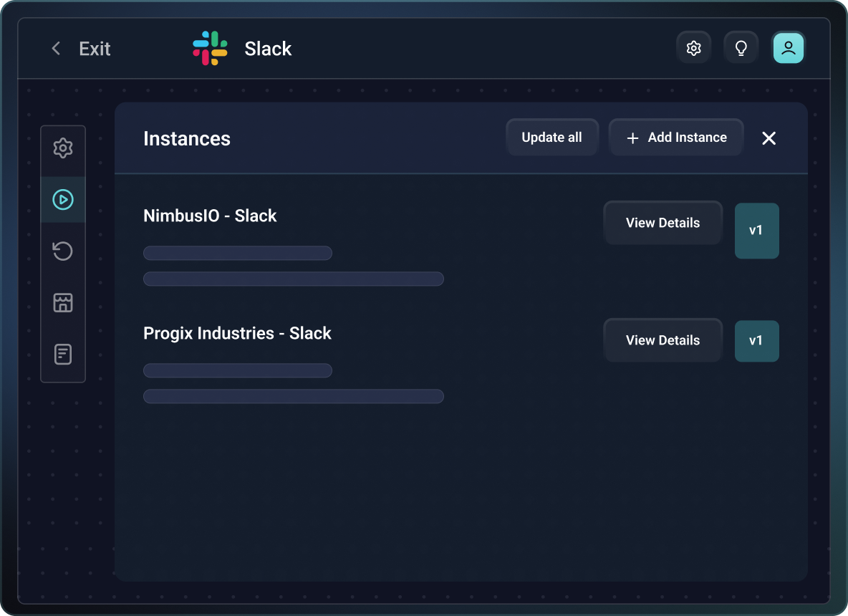Click the Slack logo icon
Image resolution: width=848 pixels, height=616 pixels.
210,48
